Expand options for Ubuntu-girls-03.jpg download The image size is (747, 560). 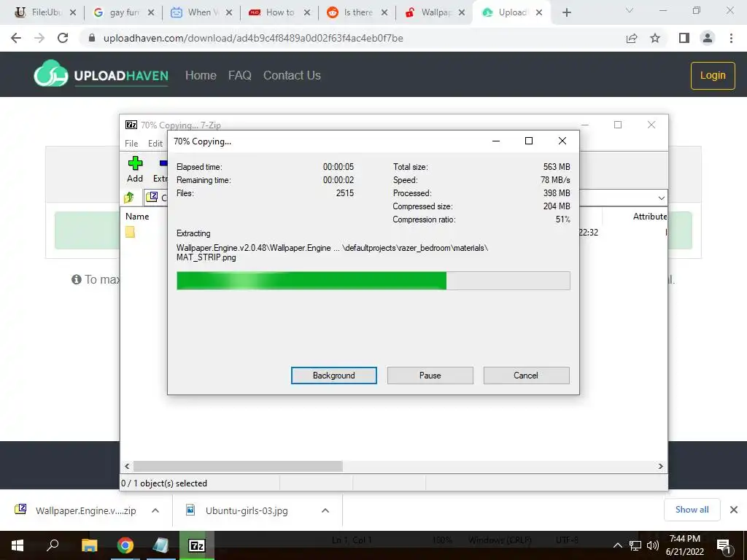[x=325, y=510]
